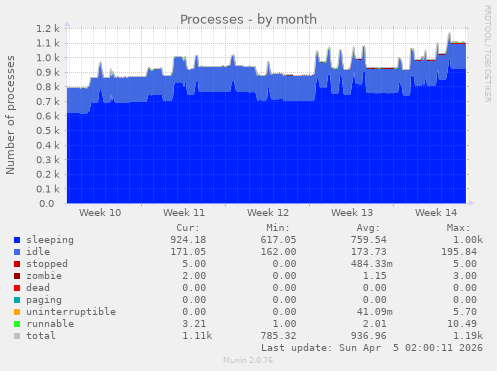Click the 'Week 11' axis label
The width and height of the screenshot is (497, 371).
tap(184, 213)
